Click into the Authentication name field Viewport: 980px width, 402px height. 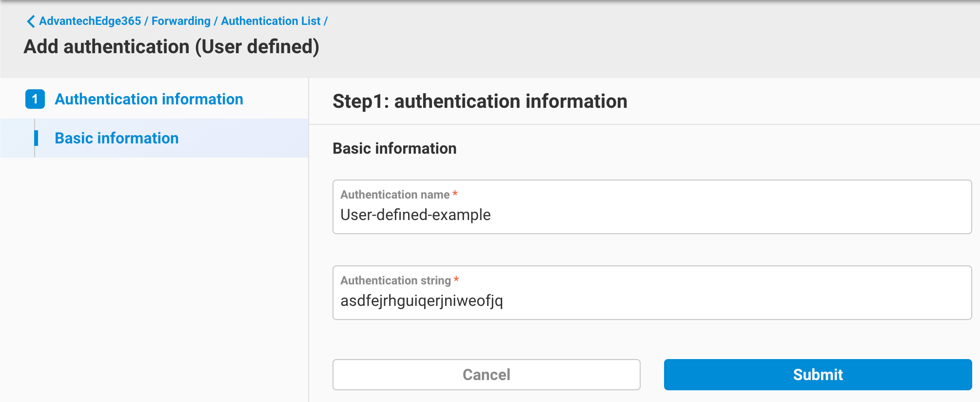point(653,215)
